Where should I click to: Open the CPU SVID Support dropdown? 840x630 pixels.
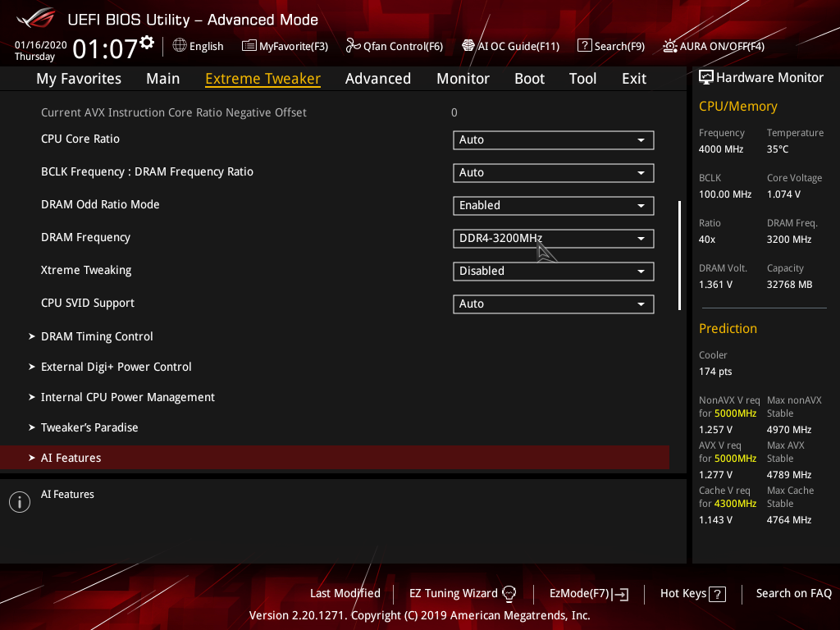pyautogui.click(x=554, y=304)
